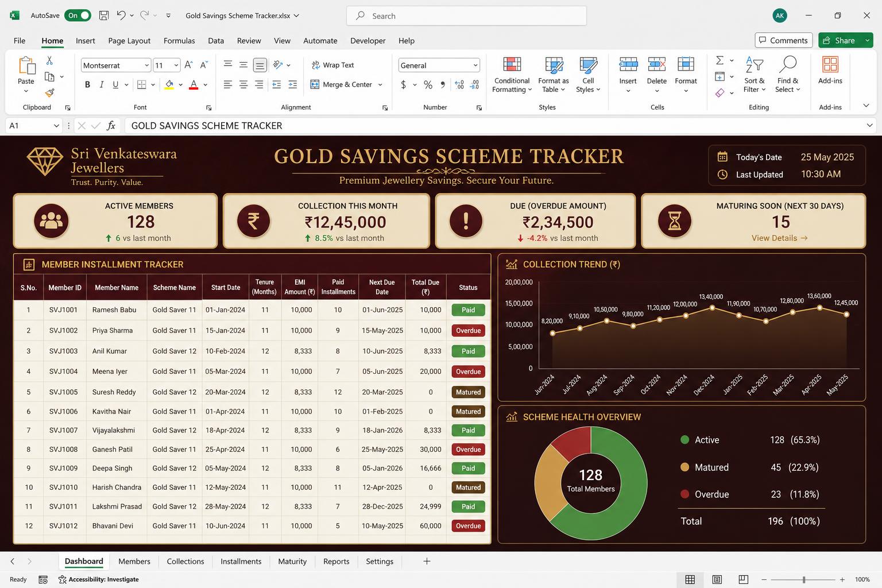This screenshot has width=882, height=588.
Task: Expand the Merge & Center dropdown arrow
Action: [x=380, y=84]
